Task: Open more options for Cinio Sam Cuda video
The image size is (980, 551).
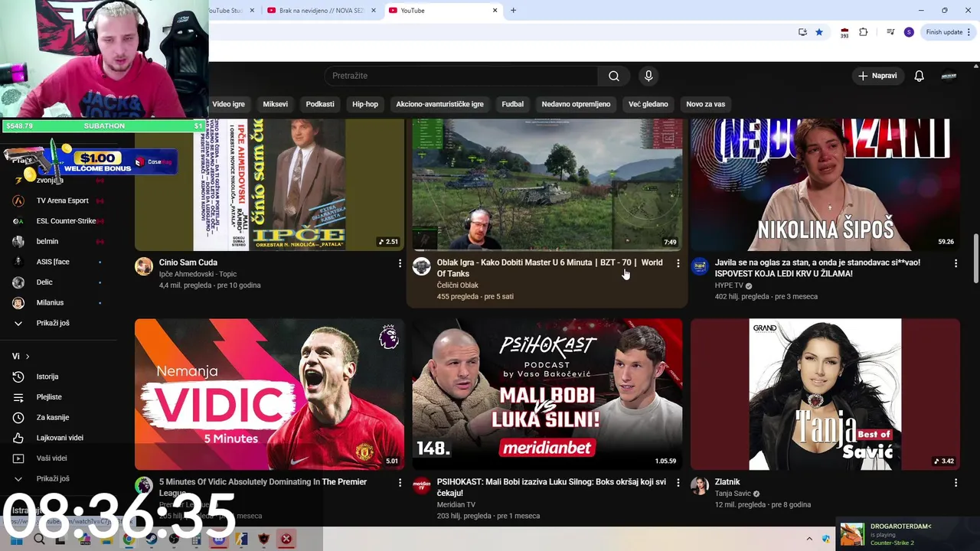Action: click(400, 263)
